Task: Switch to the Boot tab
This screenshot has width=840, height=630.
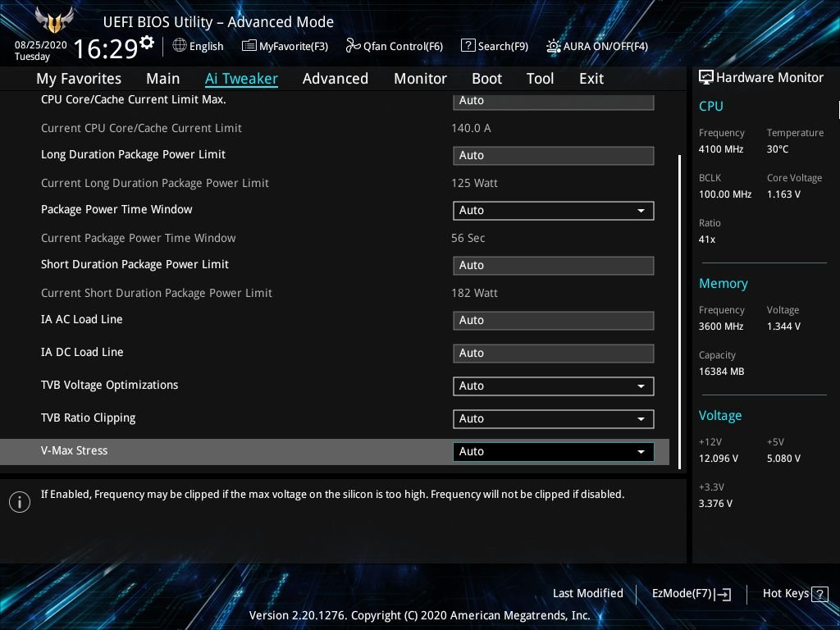Action: [x=486, y=79]
